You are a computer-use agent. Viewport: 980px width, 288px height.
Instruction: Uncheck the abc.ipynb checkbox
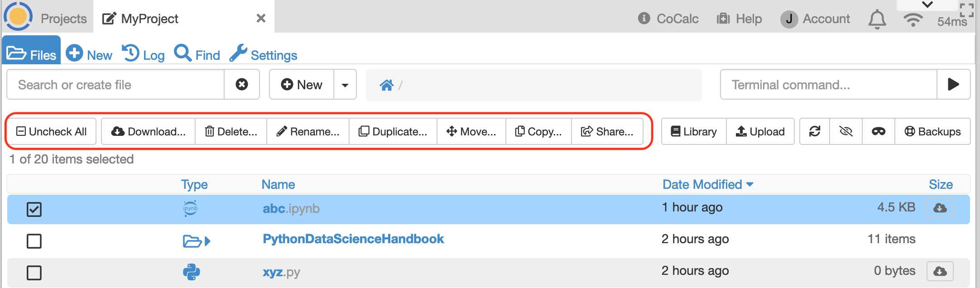[34, 209]
